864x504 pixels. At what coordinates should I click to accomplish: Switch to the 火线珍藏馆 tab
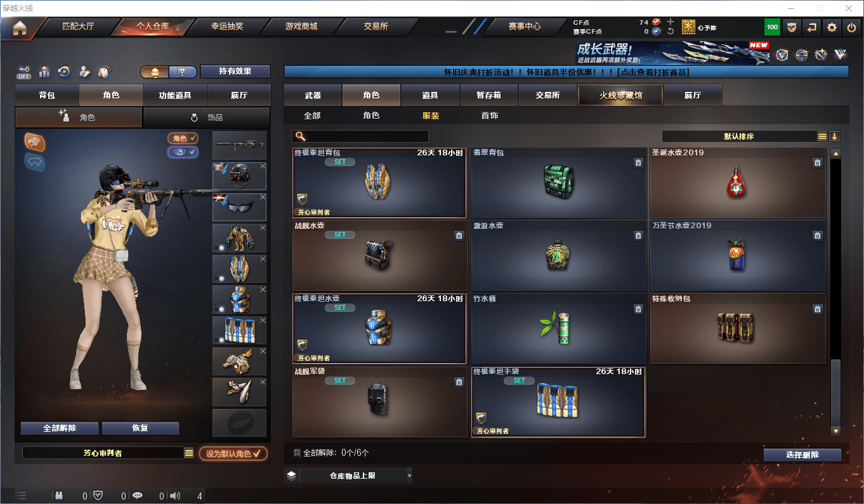click(x=620, y=96)
